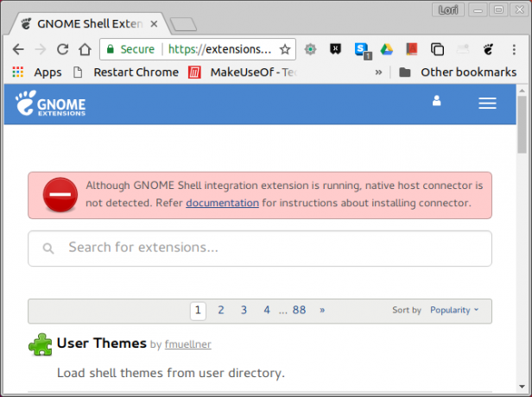Open the Google Drive extension icon
The image size is (532, 397).
point(386,49)
